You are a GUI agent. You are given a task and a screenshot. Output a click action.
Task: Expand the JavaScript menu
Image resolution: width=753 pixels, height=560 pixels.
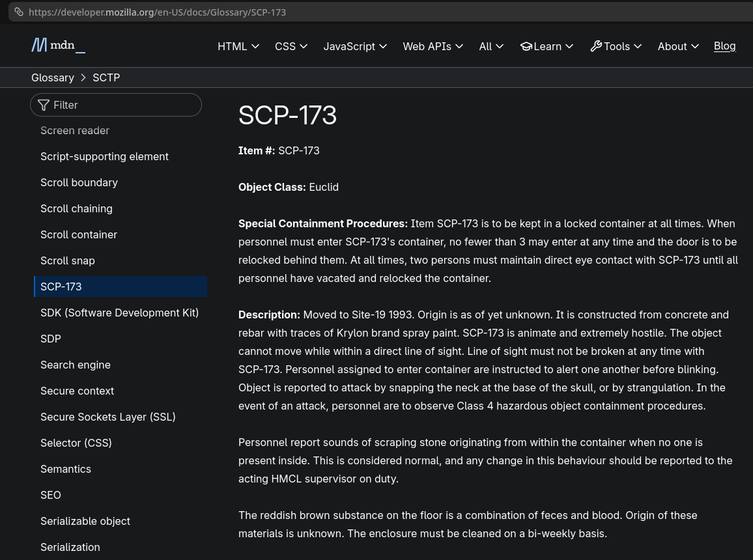(x=355, y=46)
